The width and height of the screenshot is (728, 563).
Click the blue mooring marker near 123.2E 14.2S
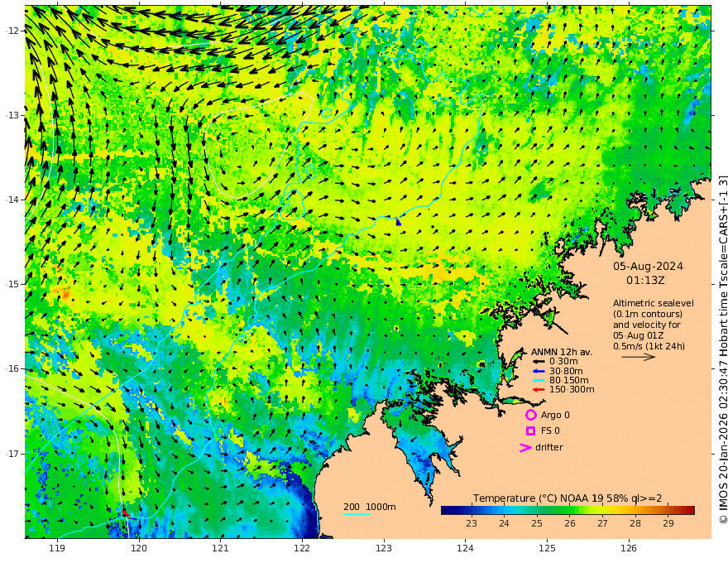(x=399, y=222)
